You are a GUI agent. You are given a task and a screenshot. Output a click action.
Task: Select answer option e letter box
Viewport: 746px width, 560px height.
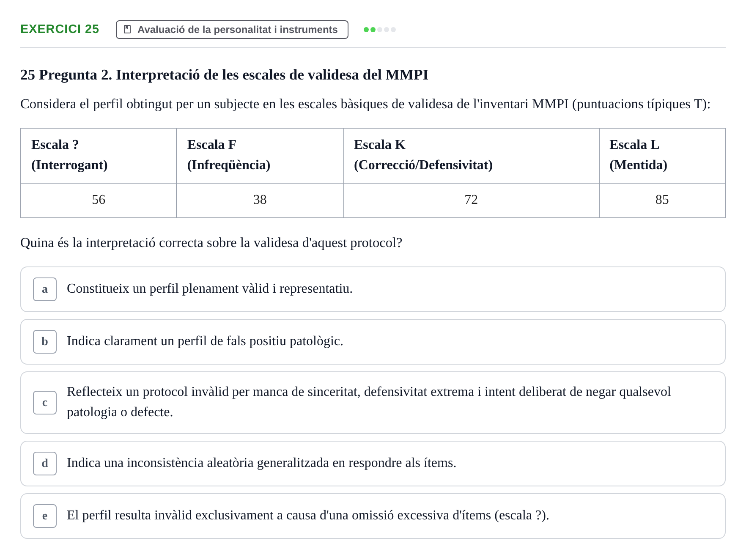tap(45, 516)
